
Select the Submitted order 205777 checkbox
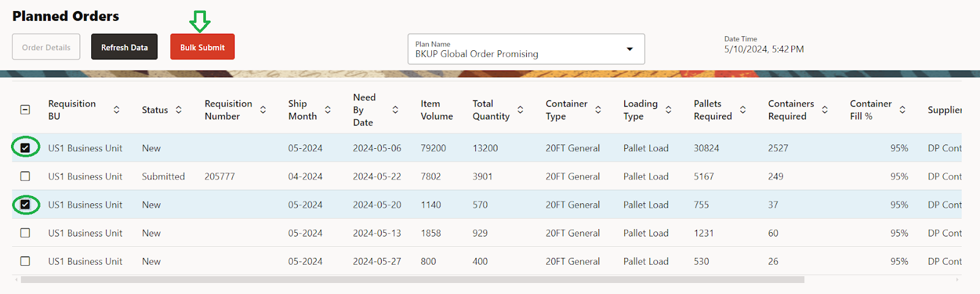point(25,176)
